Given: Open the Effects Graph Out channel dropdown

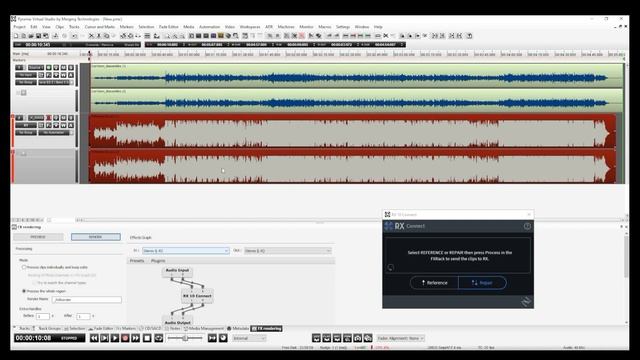Looking at the screenshot, I should (x=288, y=251).
